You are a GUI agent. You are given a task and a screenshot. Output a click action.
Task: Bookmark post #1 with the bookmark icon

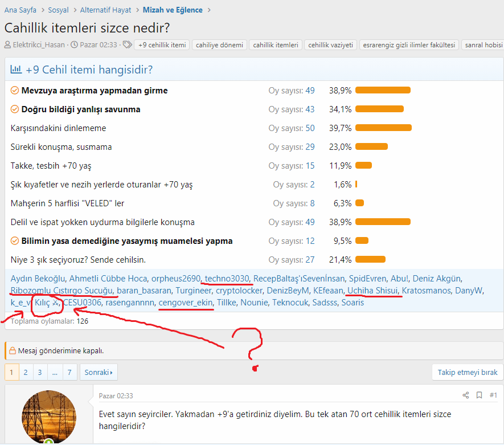[x=479, y=395]
